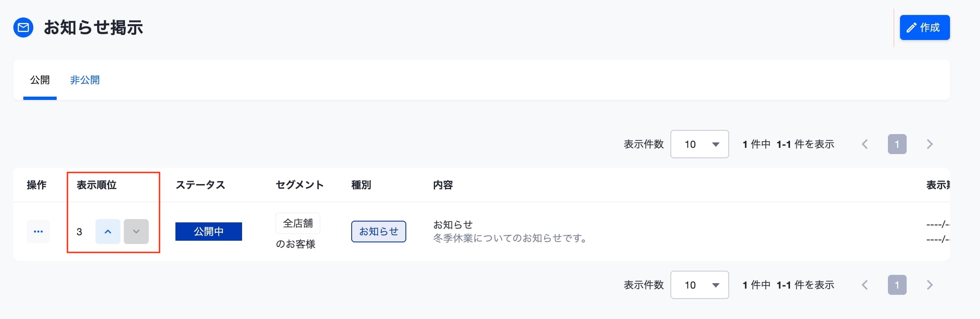Open the notice text 冬季休業についてのお知らせです
Screen dimensions: 980x319
pyautogui.click(x=510, y=238)
